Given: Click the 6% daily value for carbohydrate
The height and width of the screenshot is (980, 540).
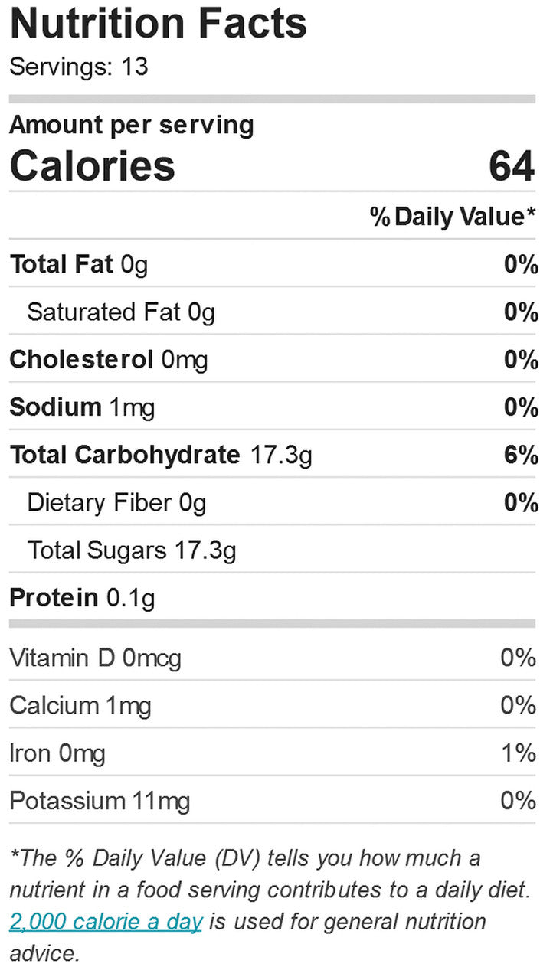Looking at the screenshot, I should pyautogui.click(x=521, y=455).
